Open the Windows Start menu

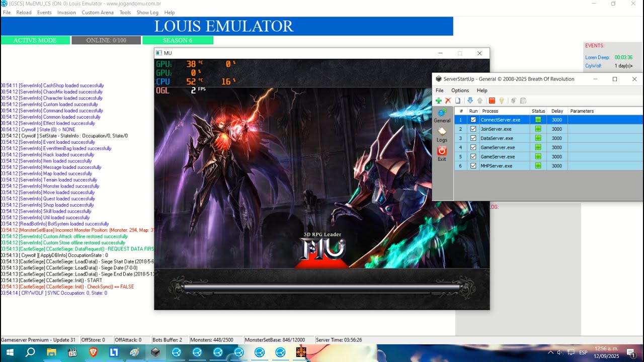tap(9, 352)
